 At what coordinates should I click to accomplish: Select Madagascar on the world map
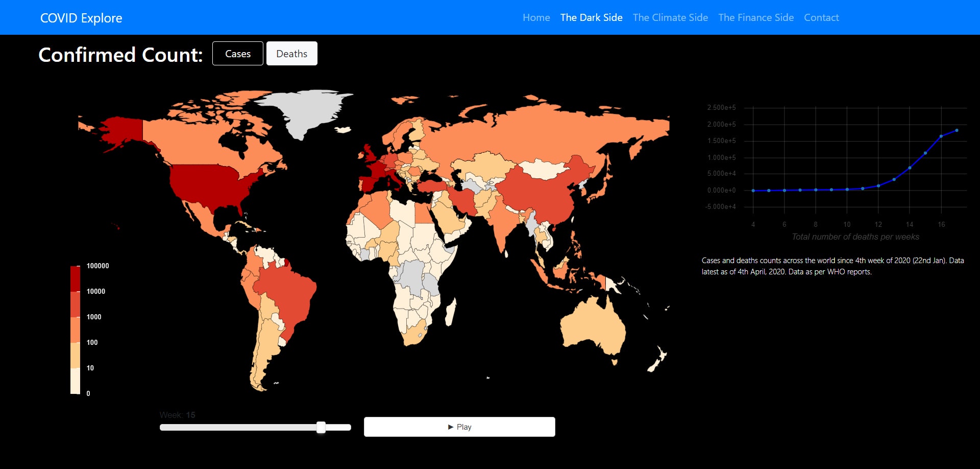coord(450,313)
